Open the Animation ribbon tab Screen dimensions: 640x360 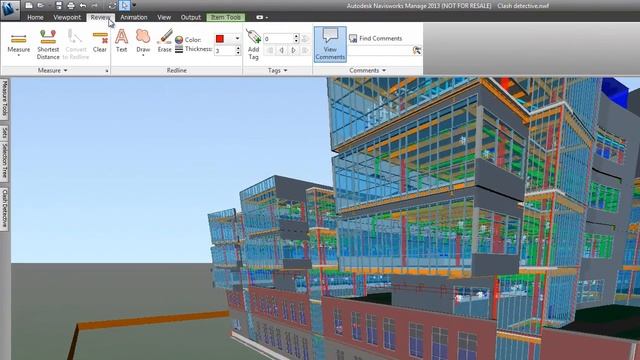(134, 18)
